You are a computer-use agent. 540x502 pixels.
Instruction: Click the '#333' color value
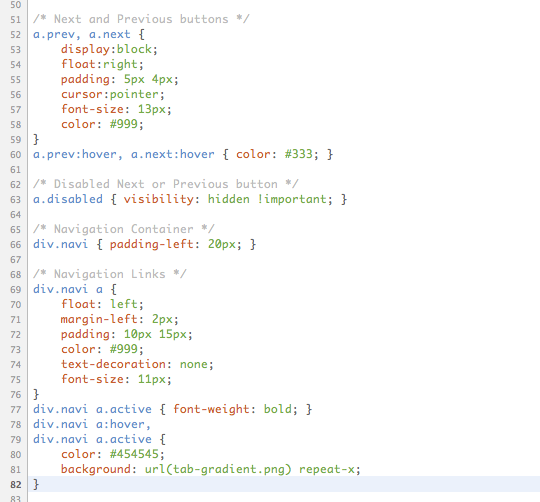298,154
